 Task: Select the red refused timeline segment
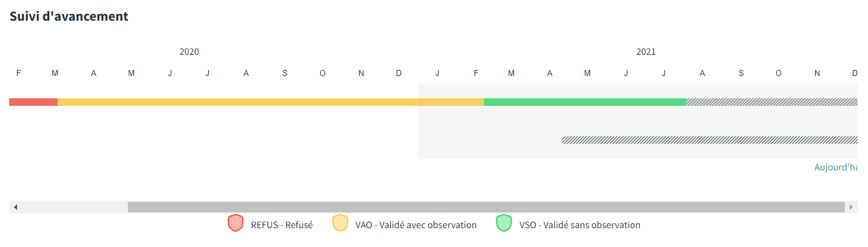33,102
